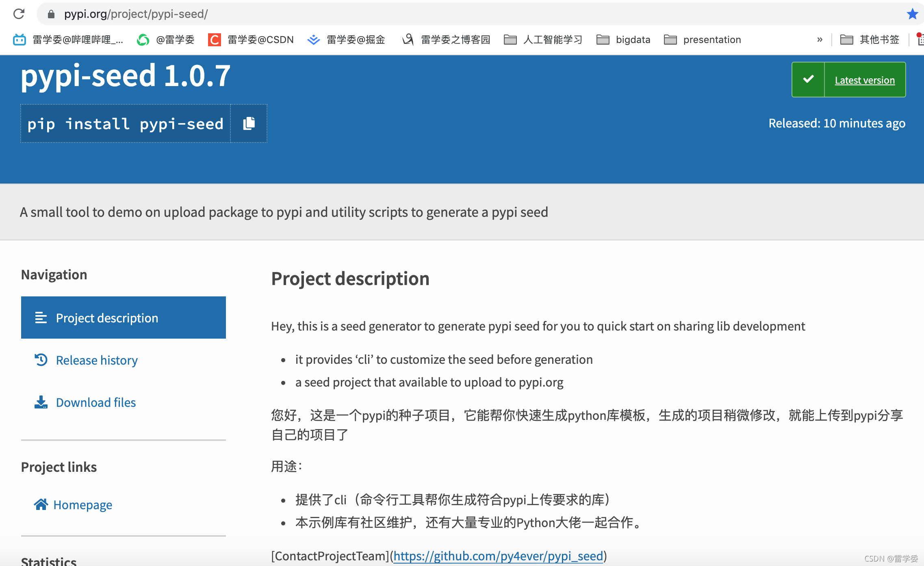The width and height of the screenshot is (924, 566).
Task: Expand the hidden bookmarks chevron
Action: 820,39
